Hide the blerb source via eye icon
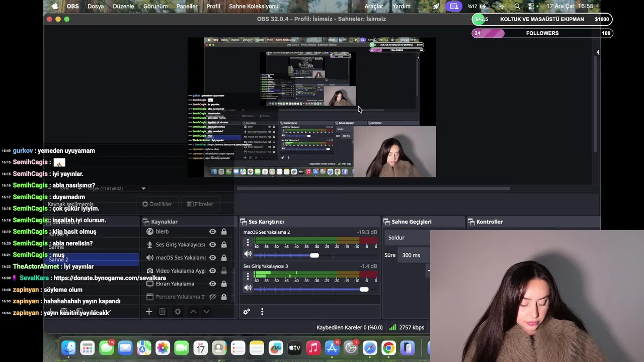 pyautogui.click(x=212, y=232)
